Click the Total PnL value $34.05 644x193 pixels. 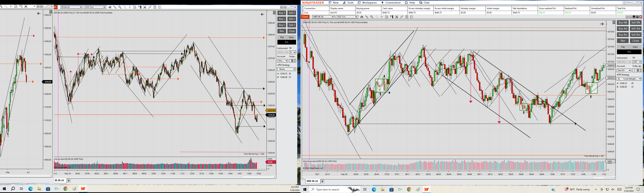pyautogui.click(x=620, y=13)
